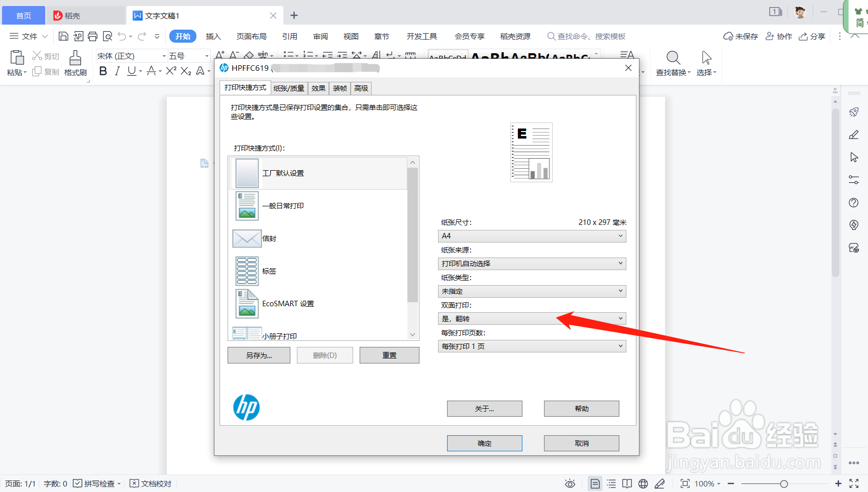The height and width of the screenshot is (492, 868).
Task: Toggle Italic formatting
Action: pyautogui.click(x=117, y=71)
